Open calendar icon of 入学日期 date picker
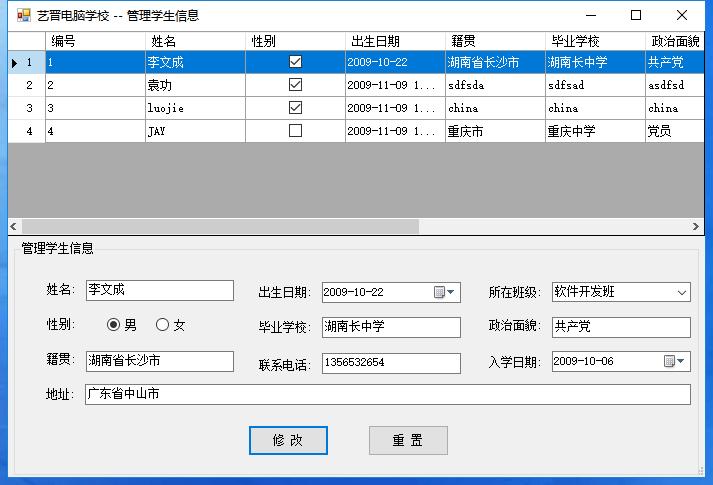The image size is (713, 485). [x=669, y=361]
